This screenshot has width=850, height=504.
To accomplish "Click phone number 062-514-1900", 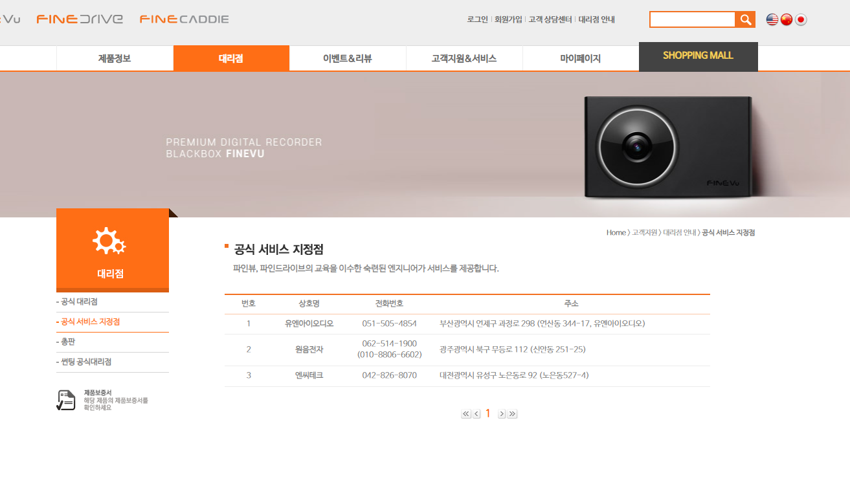I will [x=390, y=344].
